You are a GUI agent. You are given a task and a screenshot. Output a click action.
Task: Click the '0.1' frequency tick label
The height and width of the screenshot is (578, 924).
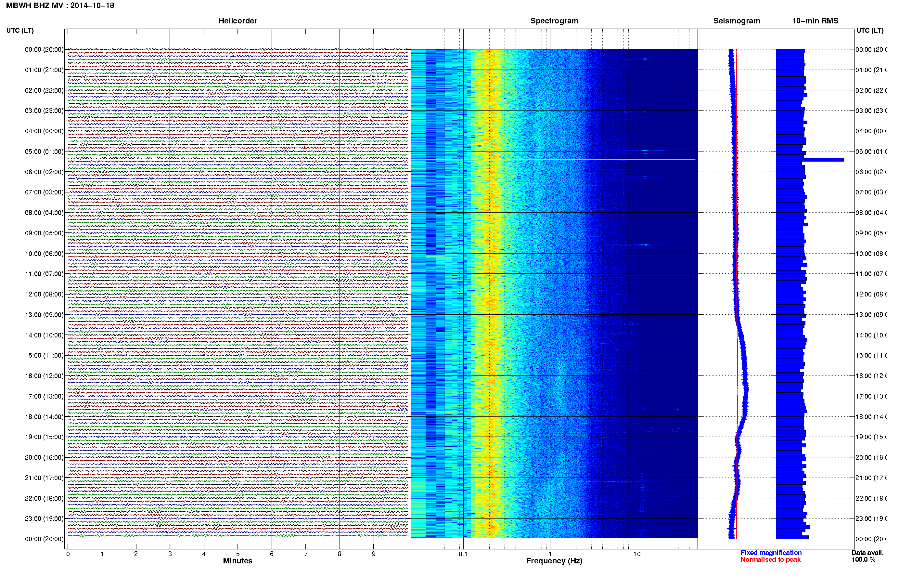(463, 554)
